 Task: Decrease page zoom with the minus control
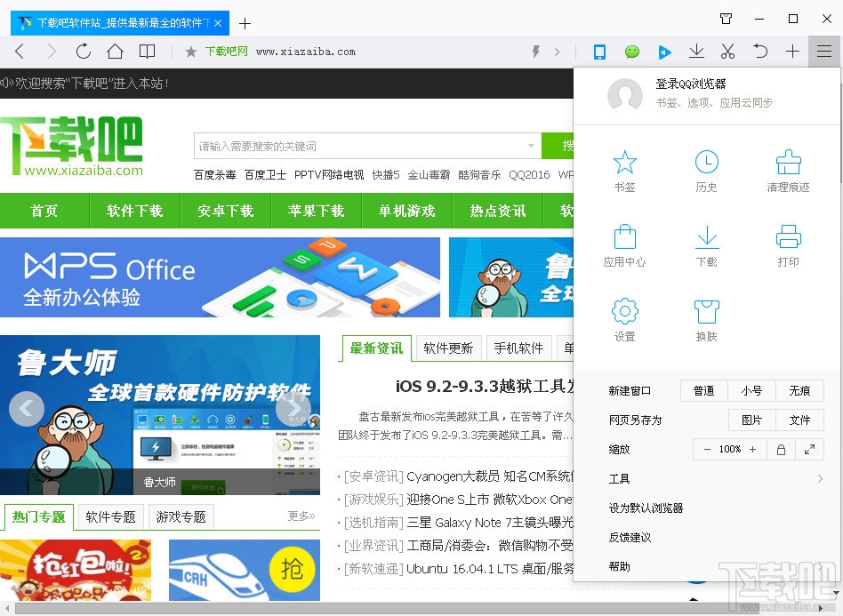pos(705,449)
